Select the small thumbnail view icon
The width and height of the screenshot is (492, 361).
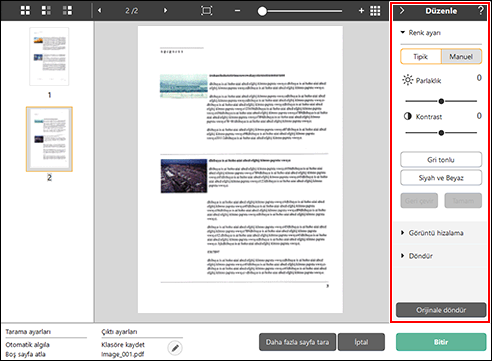pyautogui.click(x=67, y=10)
